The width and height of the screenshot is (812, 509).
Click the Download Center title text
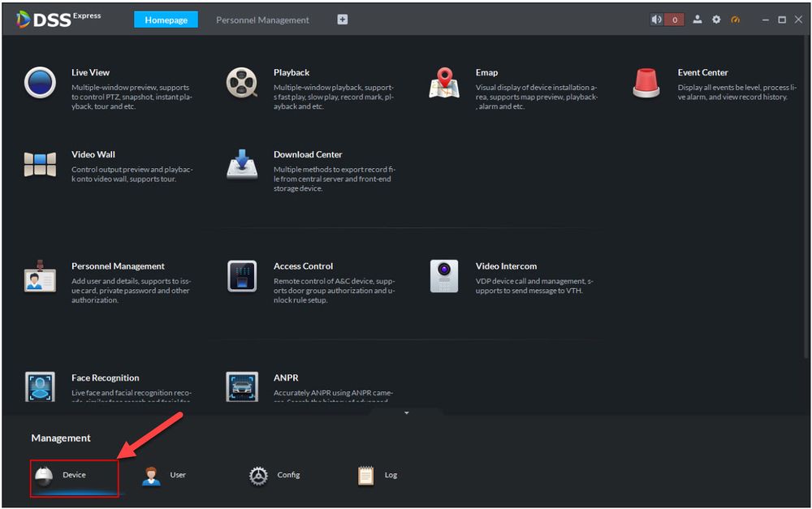308,154
